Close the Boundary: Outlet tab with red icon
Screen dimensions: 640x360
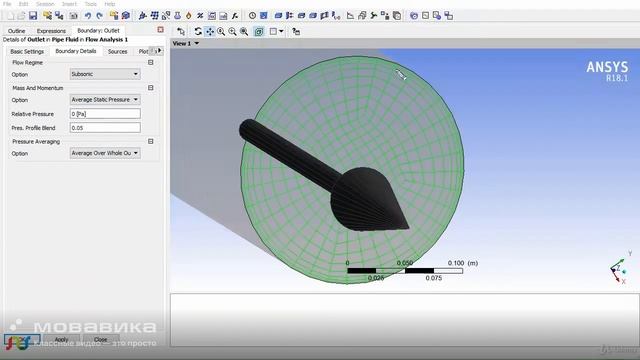pyautogui.click(x=160, y=30)
